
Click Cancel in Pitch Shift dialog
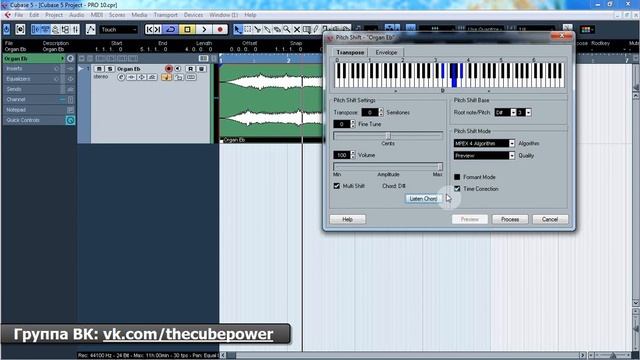click(550, 219)
